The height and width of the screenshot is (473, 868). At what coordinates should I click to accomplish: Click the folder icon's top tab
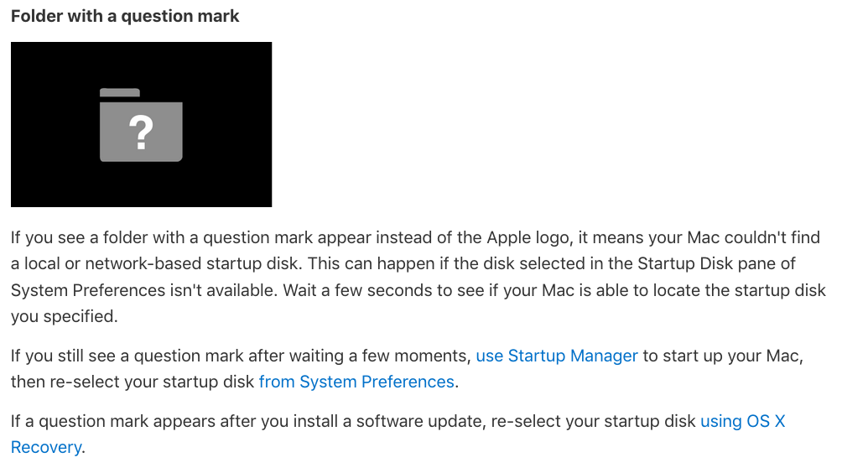pos(120,92)
